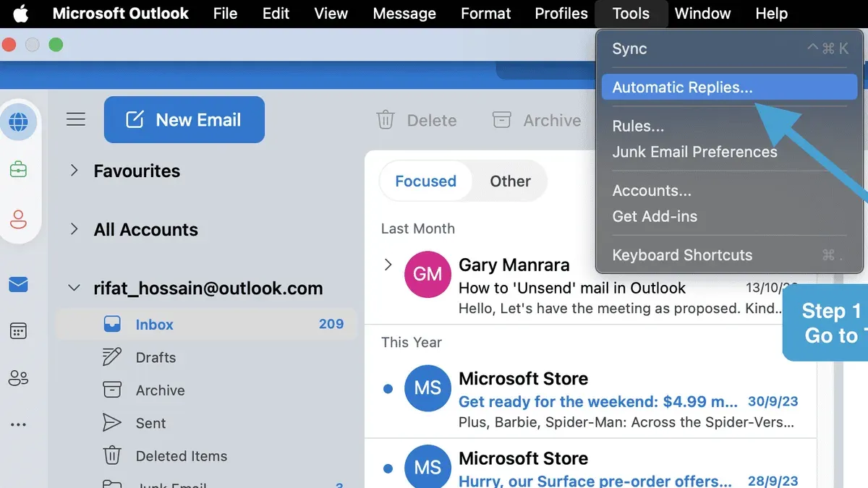Click the Deleted Items trash icon

click(x=111, y=455)
